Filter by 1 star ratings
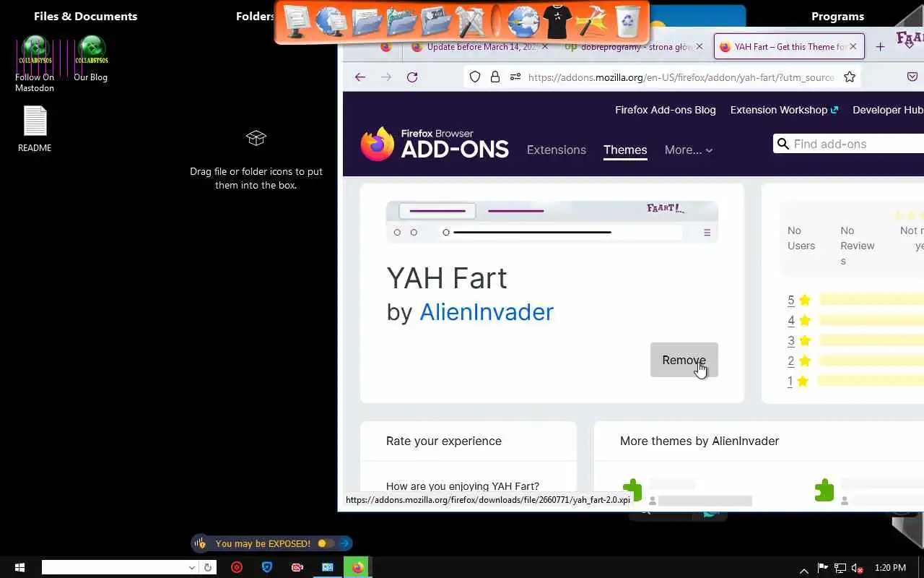 tap(855, 381)
